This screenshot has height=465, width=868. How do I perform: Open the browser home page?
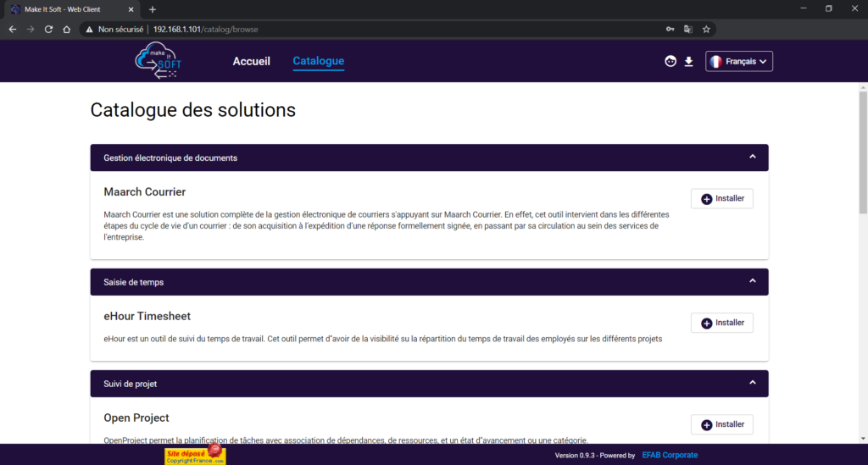coord(66,30)
